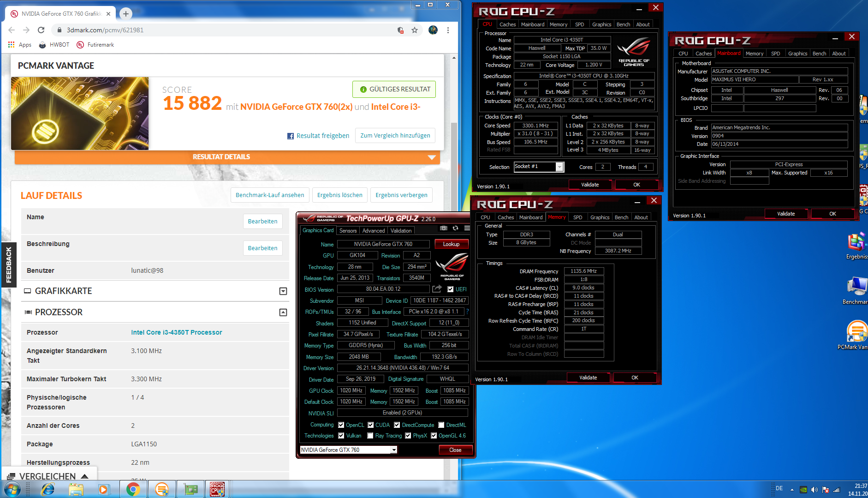Toggle the DirectML checkbox
This screenshot has height=498, width=868.
(441, 425)
